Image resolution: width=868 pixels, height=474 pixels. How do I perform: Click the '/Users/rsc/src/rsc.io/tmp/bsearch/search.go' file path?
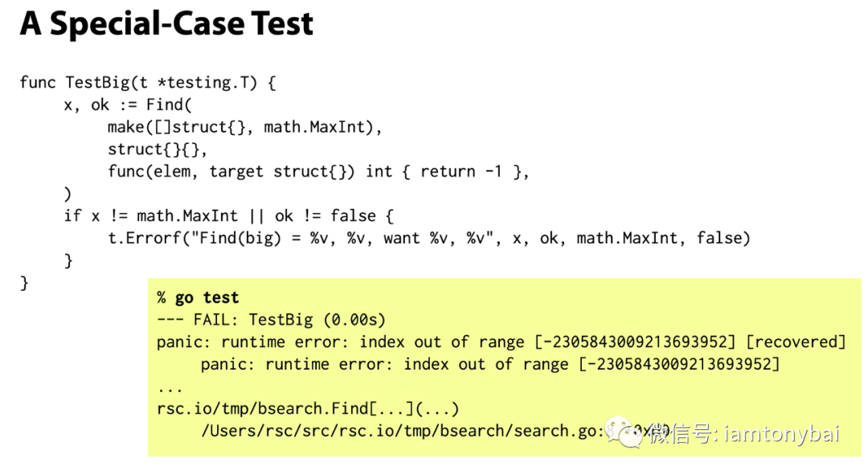coord(399,431)
